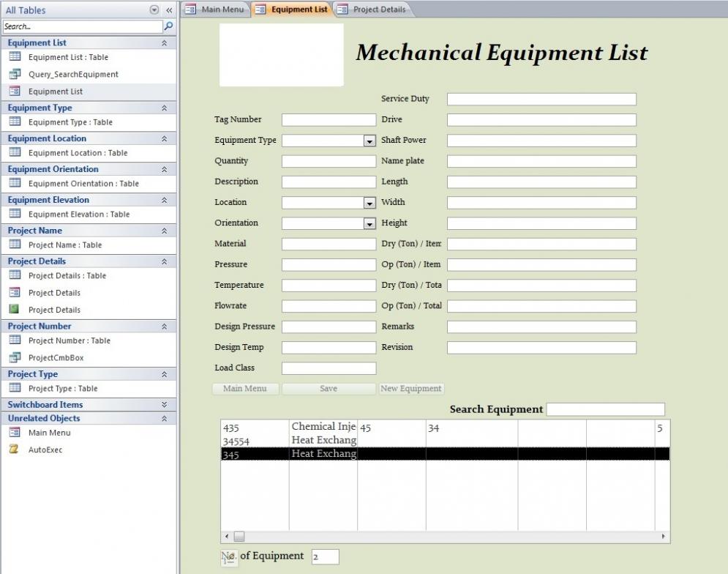Open the Equipment Type combo box dropdown
The height and width of the screenshot is (574, 728).
(x=369, y=141)
